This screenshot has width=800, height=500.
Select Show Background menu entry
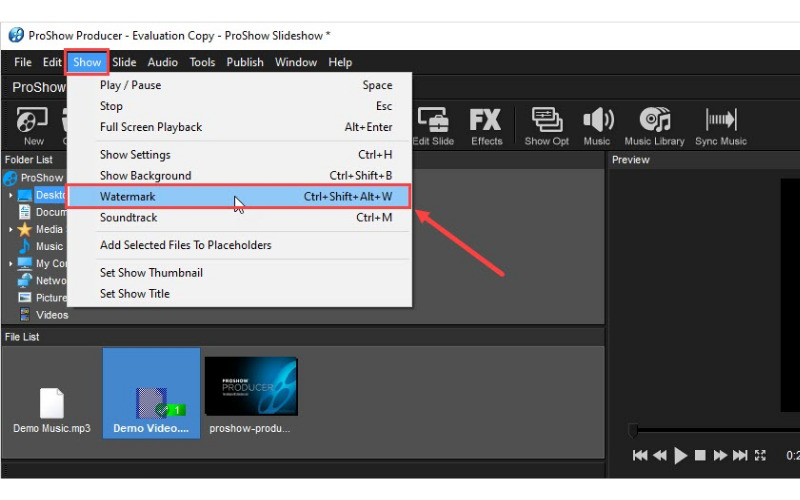(239, 176)
